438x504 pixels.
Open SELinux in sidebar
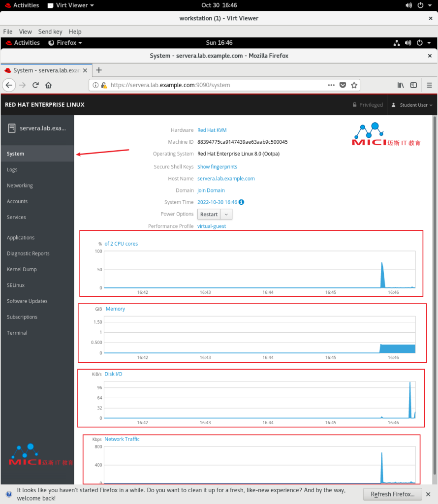(37, 285)
